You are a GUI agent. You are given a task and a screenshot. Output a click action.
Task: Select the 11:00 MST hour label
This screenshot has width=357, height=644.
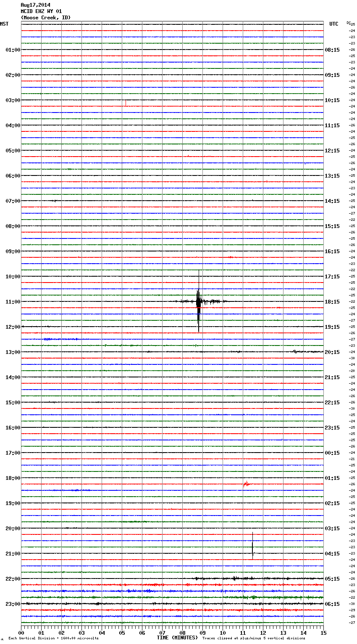[x=13, y=302]
